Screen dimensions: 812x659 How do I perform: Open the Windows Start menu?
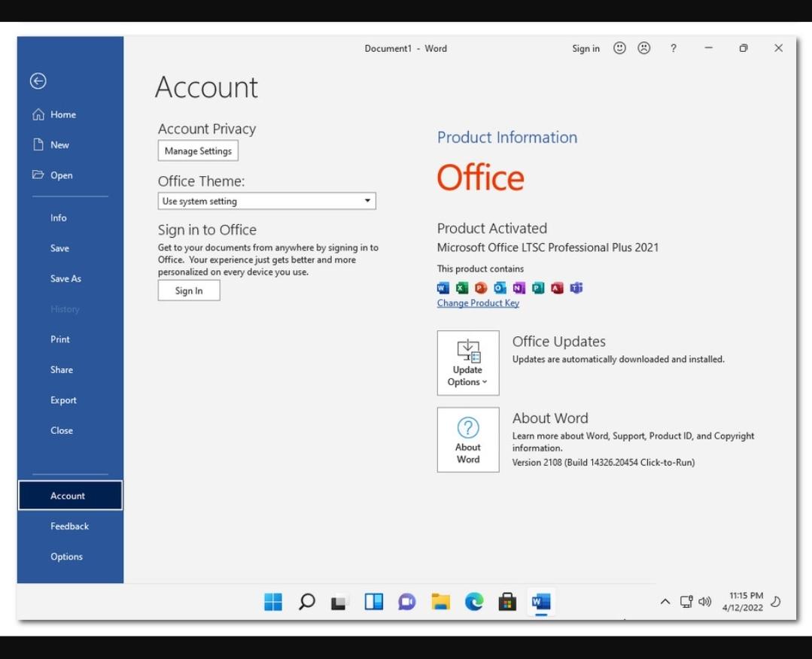point(273,602)
